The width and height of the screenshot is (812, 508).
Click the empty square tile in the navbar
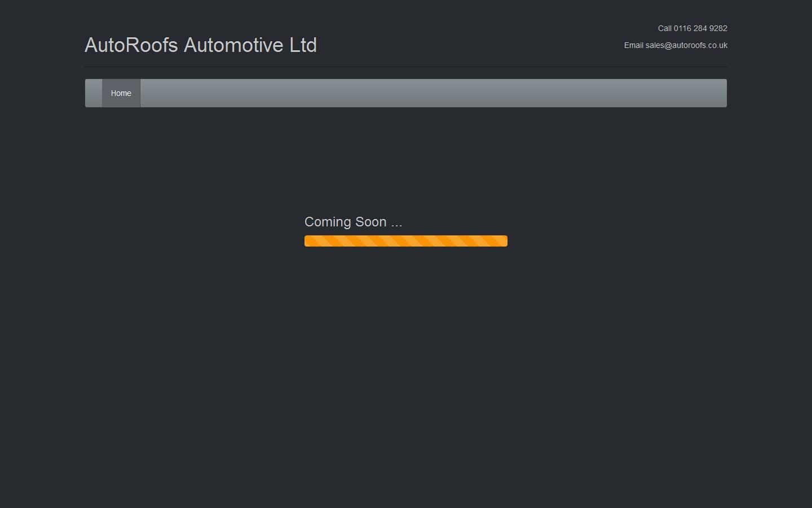coord(93,93)
